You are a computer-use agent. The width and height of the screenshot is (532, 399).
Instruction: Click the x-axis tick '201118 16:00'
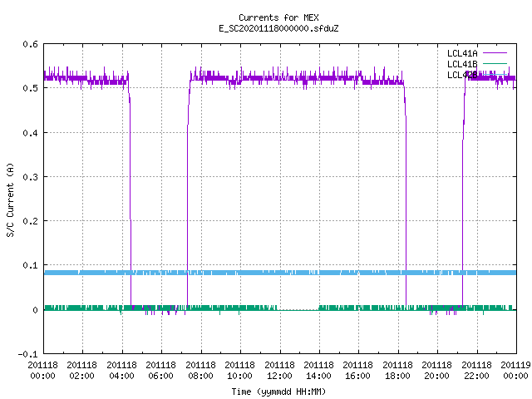[358, 371]
